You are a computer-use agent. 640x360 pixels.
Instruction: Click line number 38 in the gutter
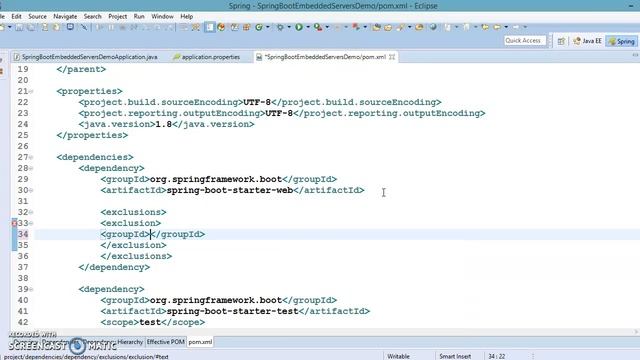(x=23, y=278)
